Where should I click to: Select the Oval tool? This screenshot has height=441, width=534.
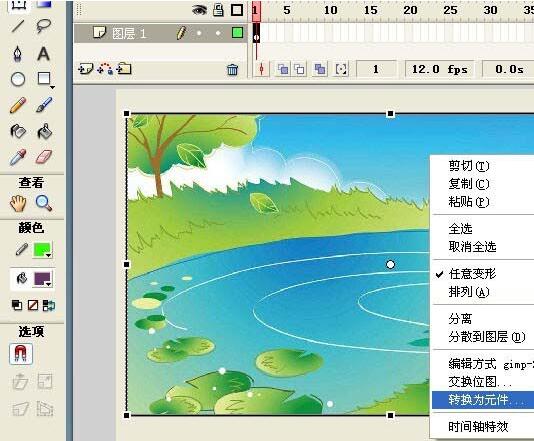18,79
